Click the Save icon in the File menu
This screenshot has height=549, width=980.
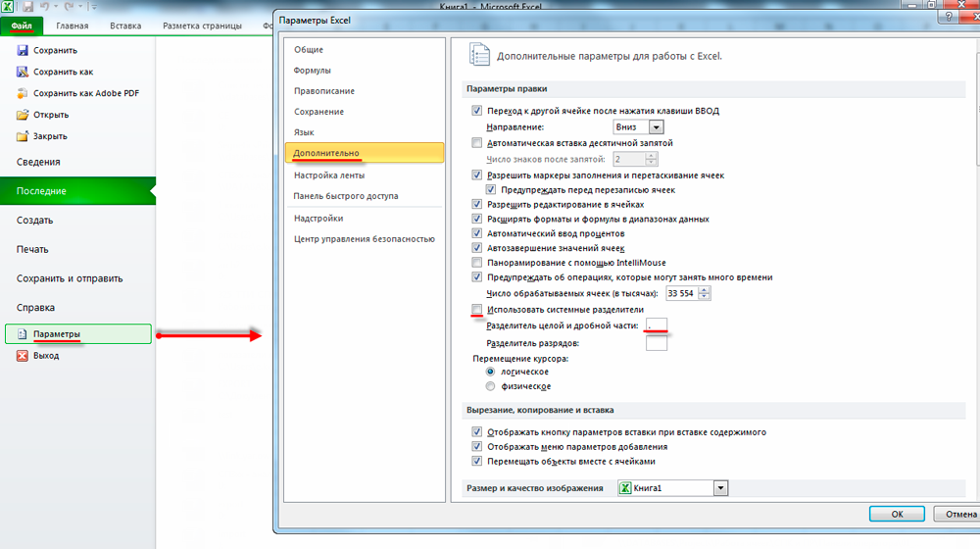[x=23, y=50]
